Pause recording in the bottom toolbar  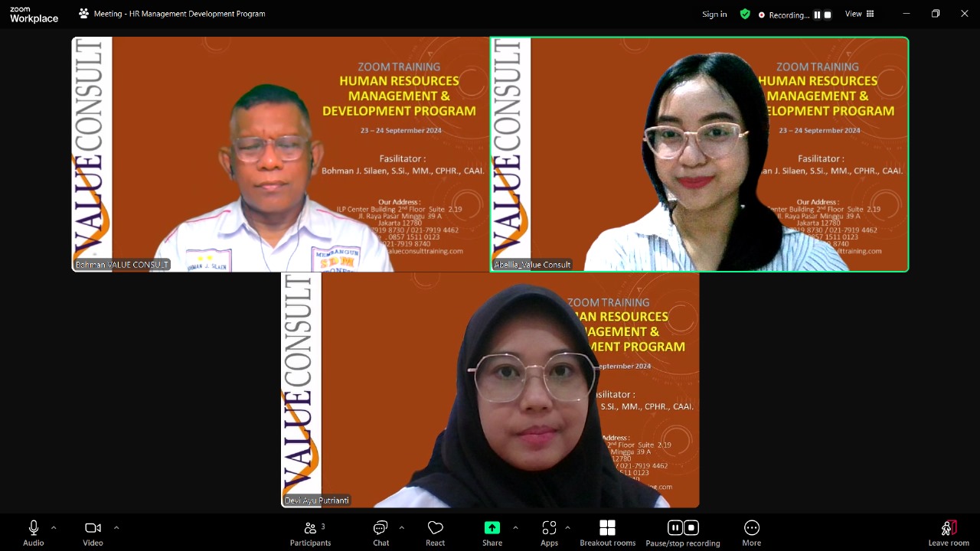[675, 527]
